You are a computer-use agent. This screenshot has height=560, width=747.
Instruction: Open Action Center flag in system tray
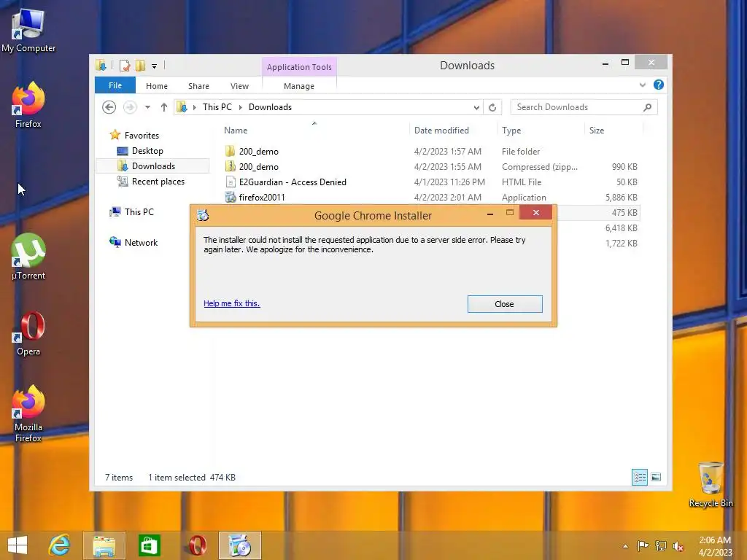(x=643, y=545)
